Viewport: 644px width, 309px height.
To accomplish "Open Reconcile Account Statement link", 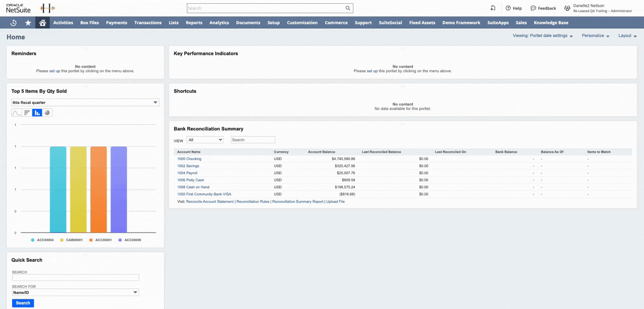I will (x=210, y=202).
